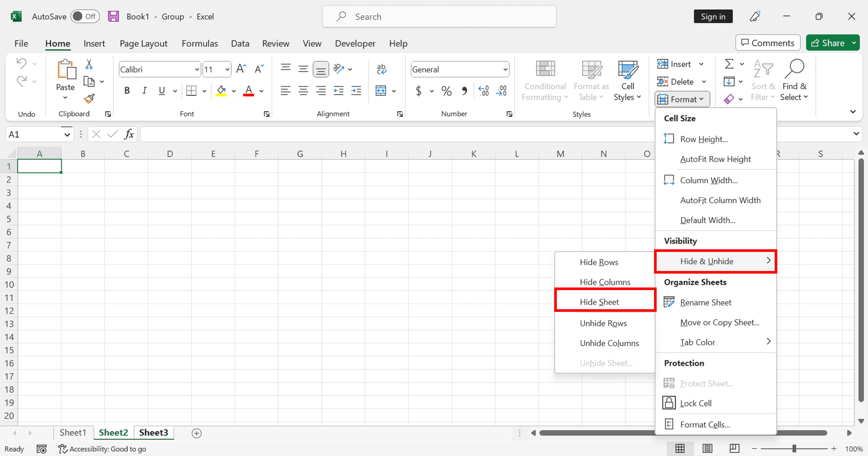Open the Formulas ribbon tab
Viewport: 868px width, 456px height.
coord(200,43)
